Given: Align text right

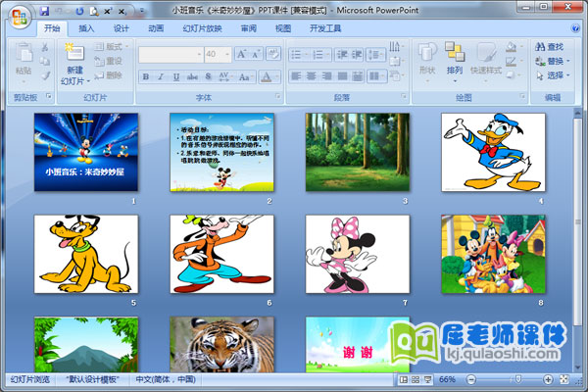Looking at the screenshot, I should (326, 76).
